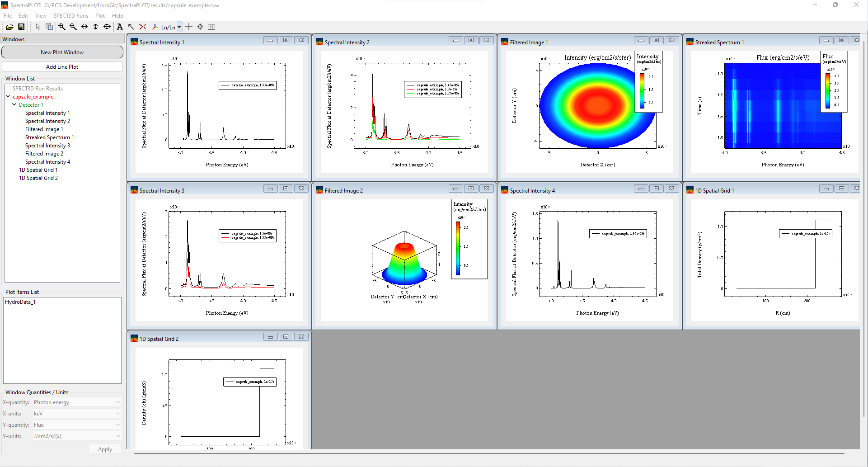Viewport: 868px width, 467px height.
Task: Click the Add Line Plot button
Action: click(x=62, y=67)
